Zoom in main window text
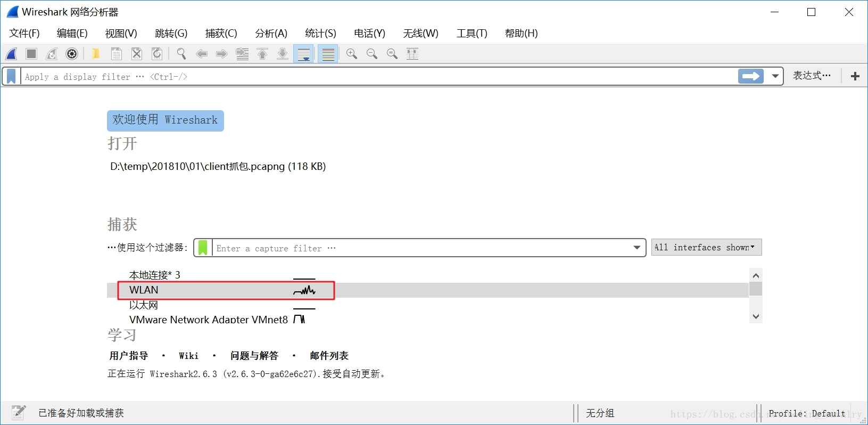 click(x=352, y=54)
